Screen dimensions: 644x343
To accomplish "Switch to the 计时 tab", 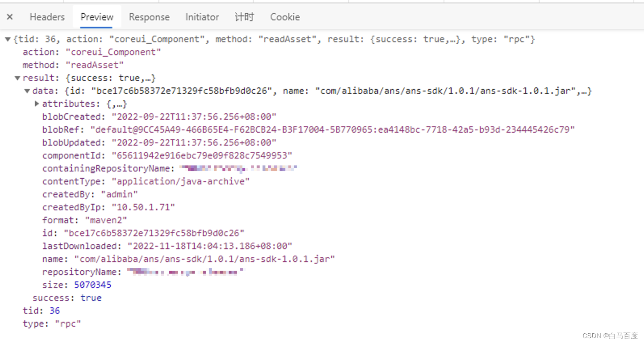I will [244, 17].
